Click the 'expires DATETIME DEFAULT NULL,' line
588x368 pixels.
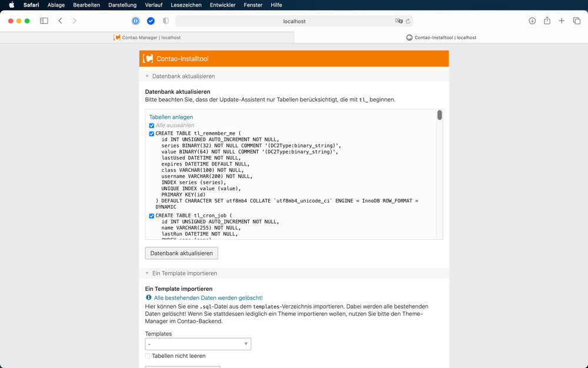(x=205, y=164)
